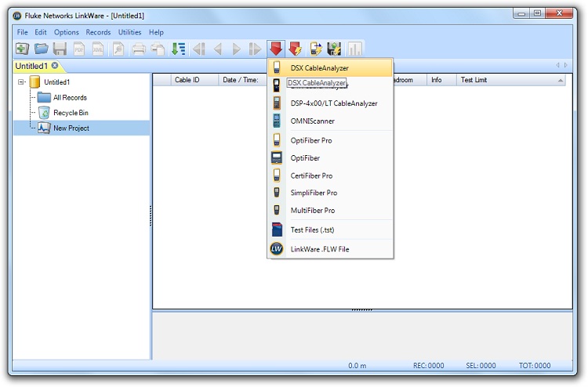
Task: Close the Untitled1 tab
Action: tap(55, 66)
